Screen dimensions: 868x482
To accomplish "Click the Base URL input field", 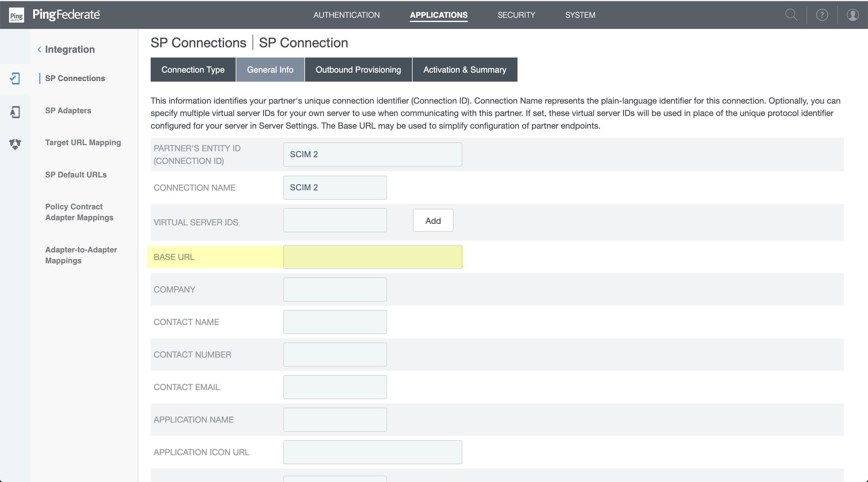I will (x=372, y=257).
